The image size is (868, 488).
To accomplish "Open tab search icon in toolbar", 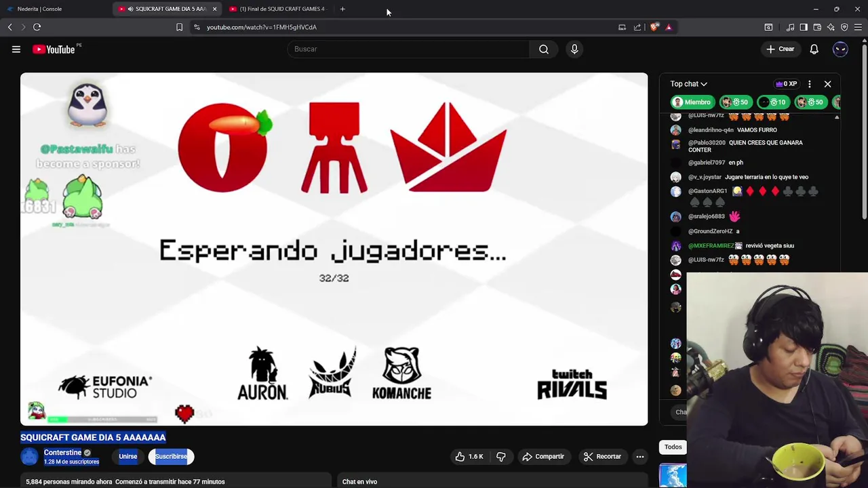I will [768, 27].
